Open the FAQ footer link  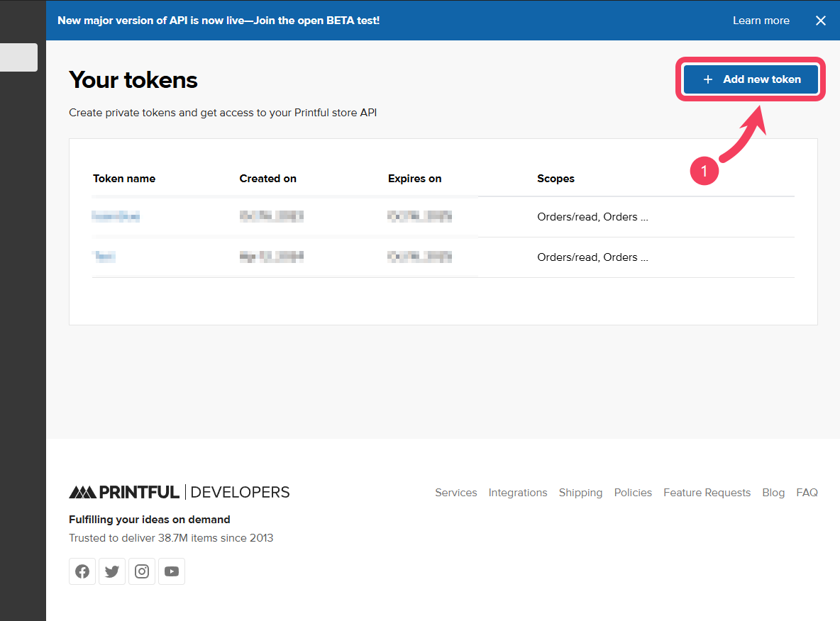coord(807,493)
